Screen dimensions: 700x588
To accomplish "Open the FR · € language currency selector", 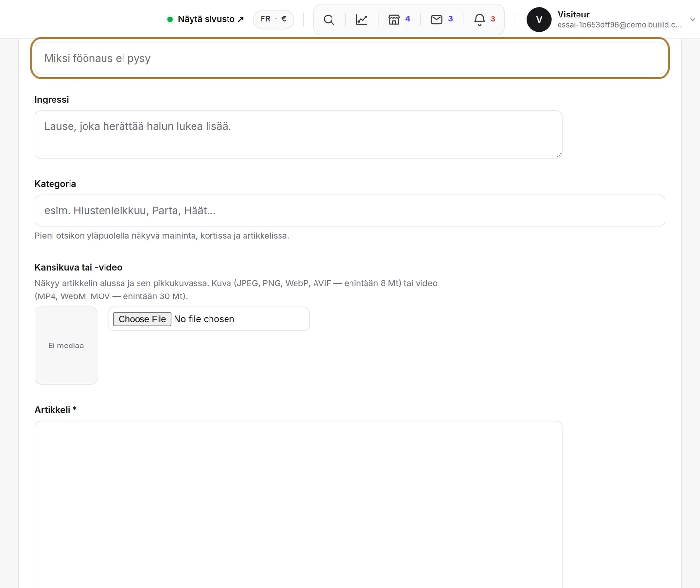I will [x=273, y=19].
